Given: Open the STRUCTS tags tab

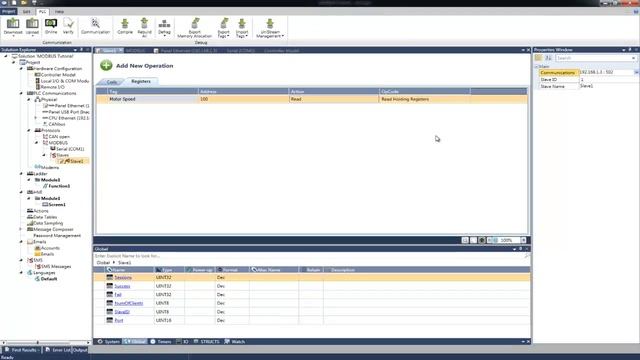Looking at the screenshot, I should (x=207, y=342).
